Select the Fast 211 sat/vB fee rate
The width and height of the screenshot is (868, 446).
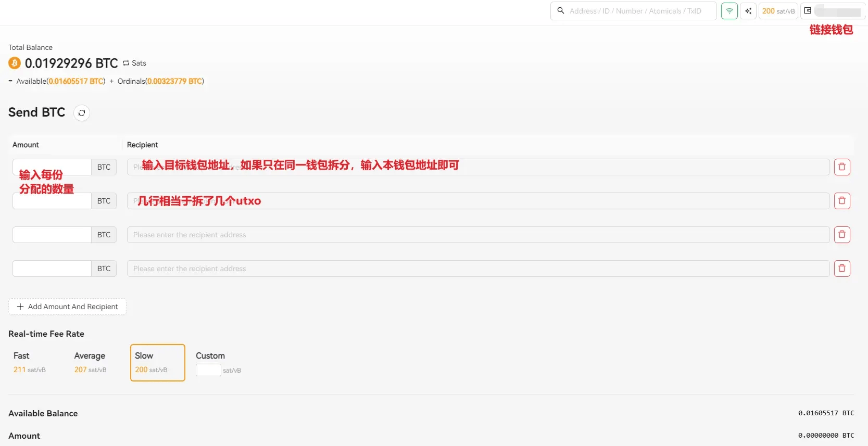[30, 362]
